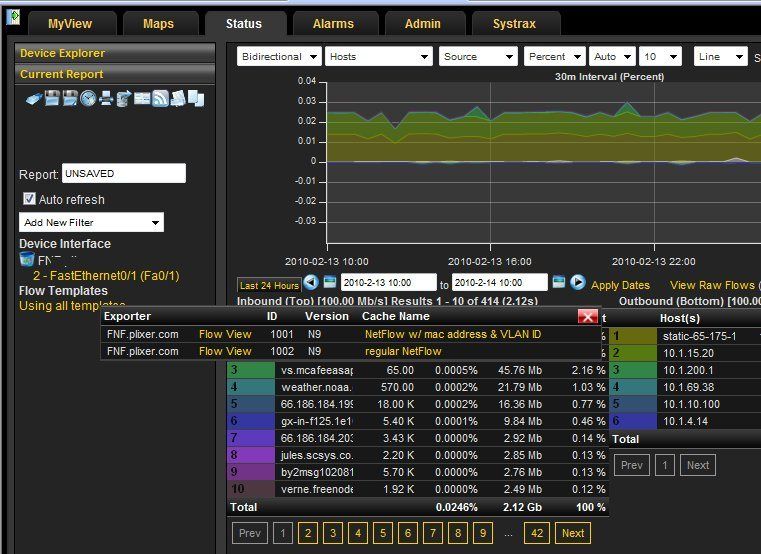Click the second floppy-disk save-as icon
The width and height of the screenshot is (761, 554).
pyautogui.click(x=70, y=98)
